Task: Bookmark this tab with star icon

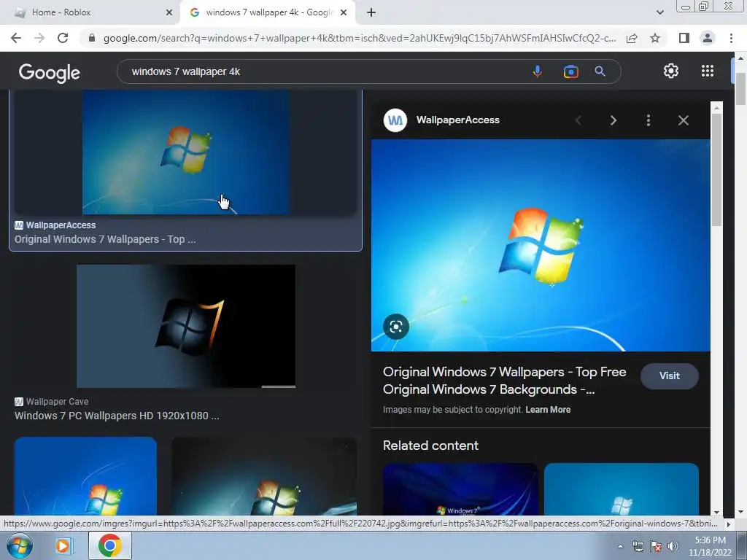Action: (655, 38)
